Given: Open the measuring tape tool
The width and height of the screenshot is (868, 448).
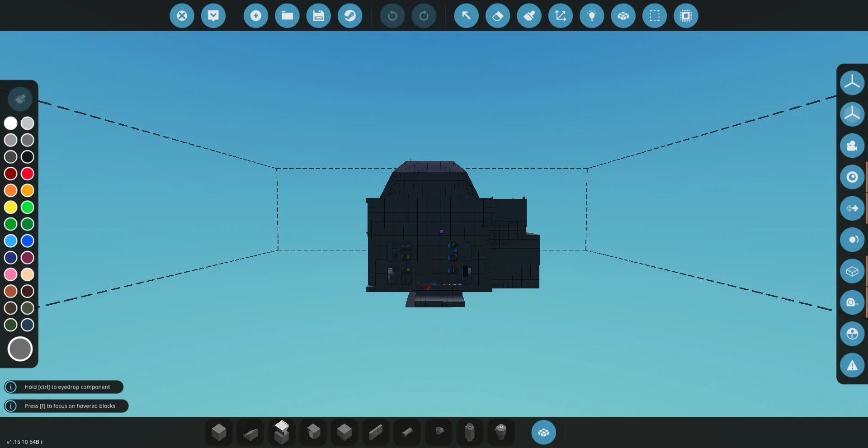Looking at the screenshot, I should pyautogui.click(x=852, y=302).
